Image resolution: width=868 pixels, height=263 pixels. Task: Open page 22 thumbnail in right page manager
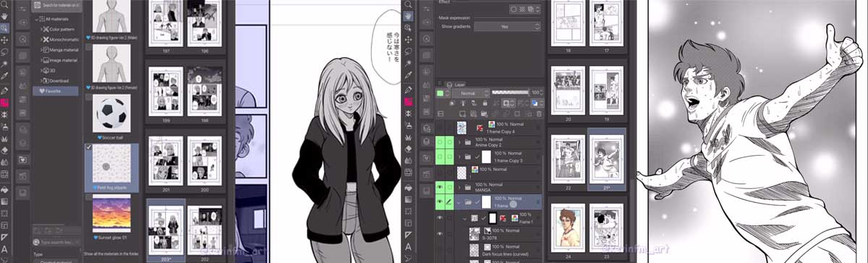coord(567,159)
